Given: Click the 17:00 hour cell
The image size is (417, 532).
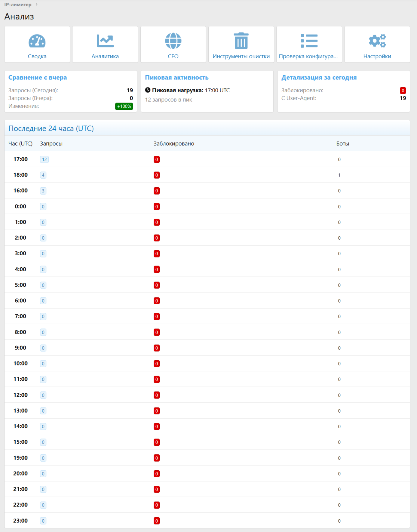Looking at the screenshot, I should click(x=20, y=159).
